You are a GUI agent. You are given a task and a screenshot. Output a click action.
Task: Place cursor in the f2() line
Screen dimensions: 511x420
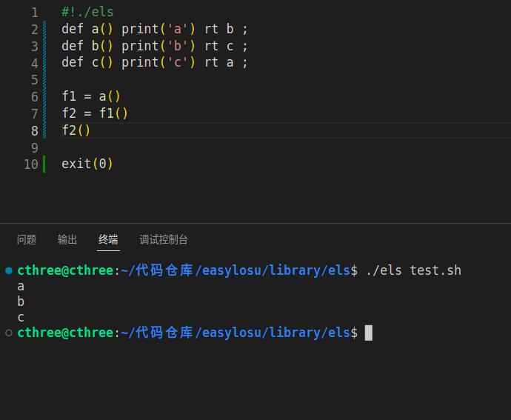point(76,130)
